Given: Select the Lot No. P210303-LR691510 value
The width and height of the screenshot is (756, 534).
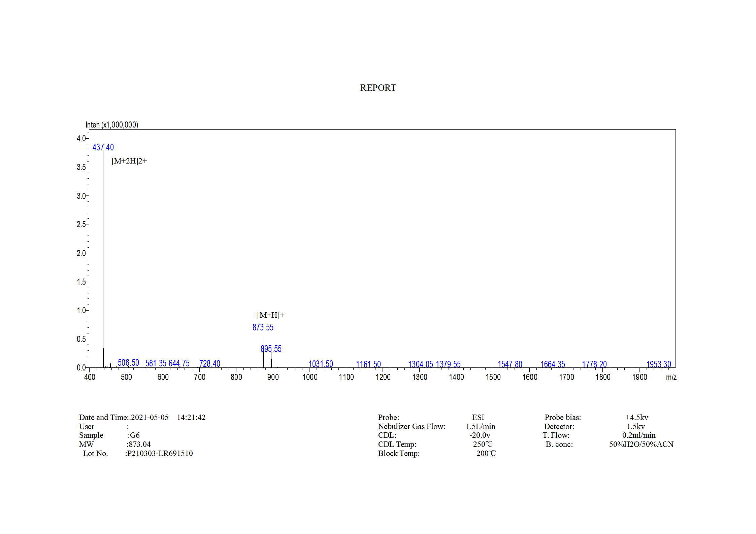Looking at the screenshot, I should 160,454.
